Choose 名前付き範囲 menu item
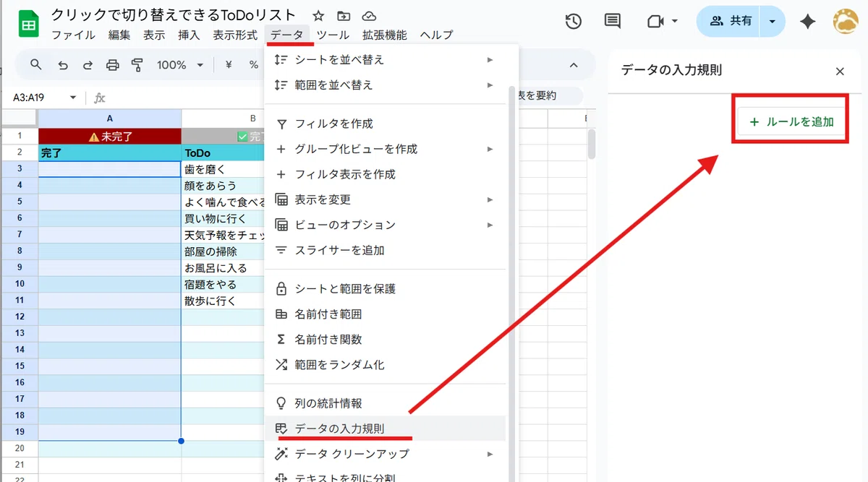 coord(385,314)
